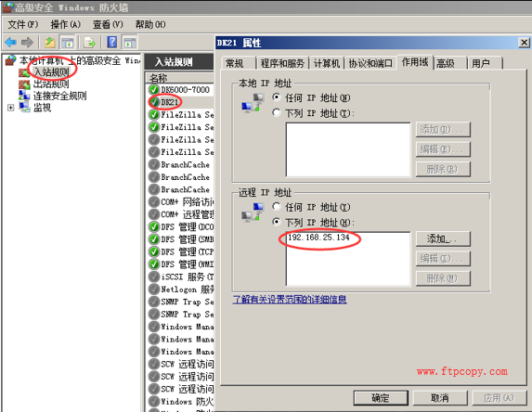Expand the 监视 tree node
532x412 pixels.
click(x=10, y=108)
